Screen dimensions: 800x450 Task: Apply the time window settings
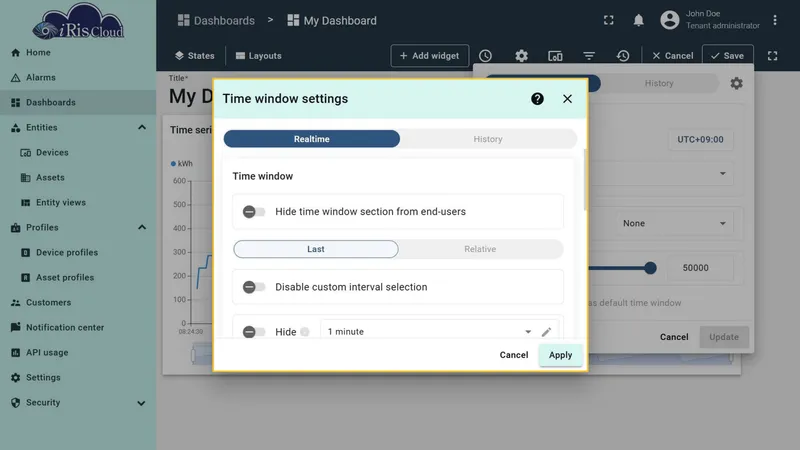coord(560,355)
